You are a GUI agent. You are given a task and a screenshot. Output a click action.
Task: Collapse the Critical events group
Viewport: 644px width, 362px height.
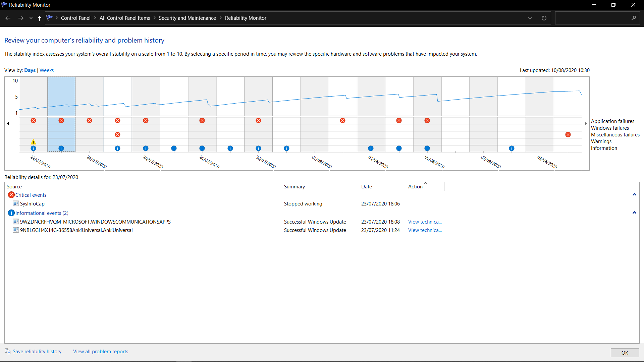[634, 195]
